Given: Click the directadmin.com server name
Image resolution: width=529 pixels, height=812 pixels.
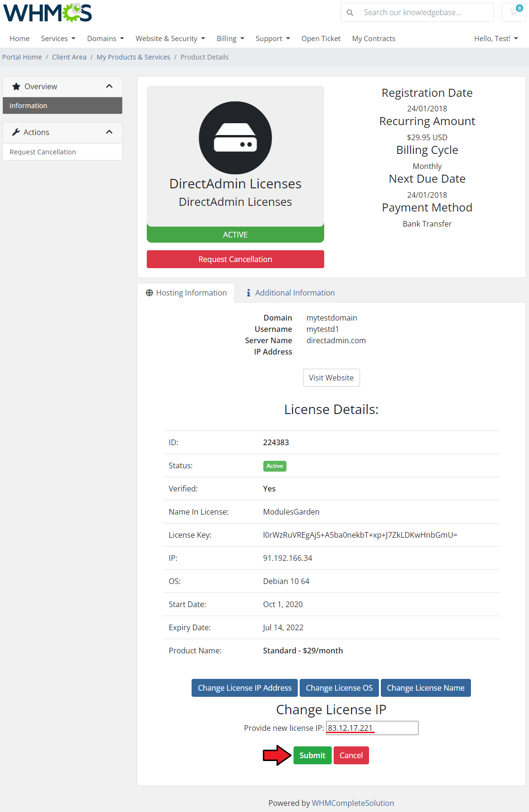Looking at the screenshot, I should pos(336,340).
